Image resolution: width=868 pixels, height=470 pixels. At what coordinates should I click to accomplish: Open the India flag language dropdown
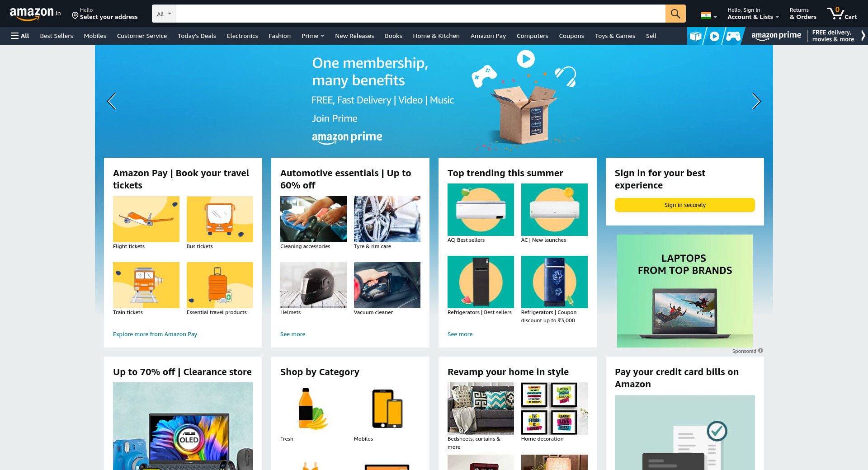[x=709, y=15]
